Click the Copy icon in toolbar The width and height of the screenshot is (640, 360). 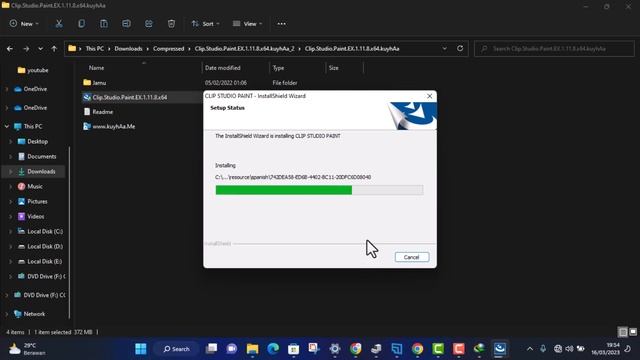[82, 24]
